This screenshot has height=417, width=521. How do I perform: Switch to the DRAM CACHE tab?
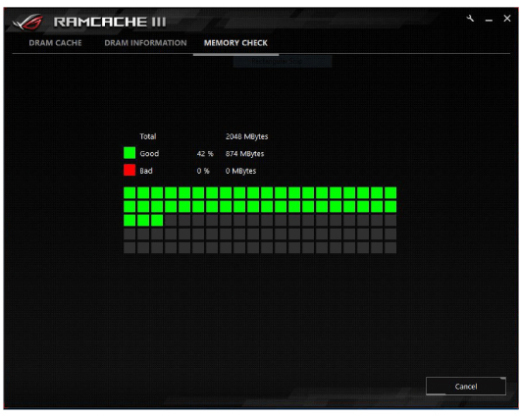[x=55, y=43]
